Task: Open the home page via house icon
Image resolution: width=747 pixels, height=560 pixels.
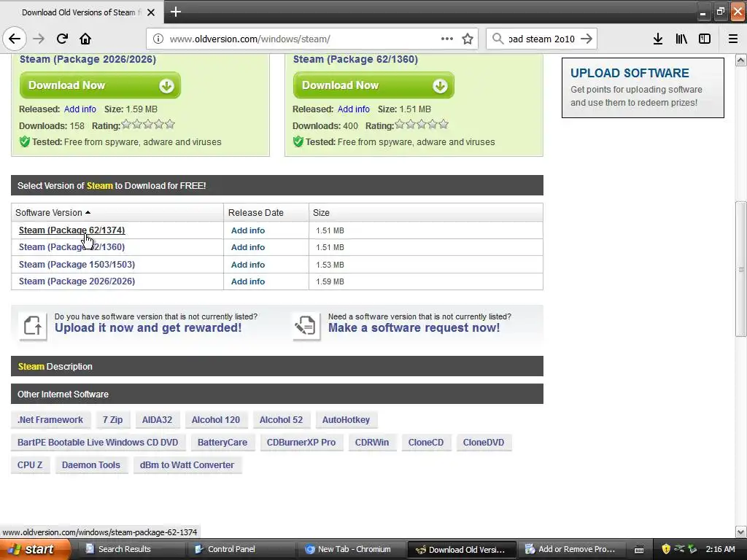Action: 85,39
